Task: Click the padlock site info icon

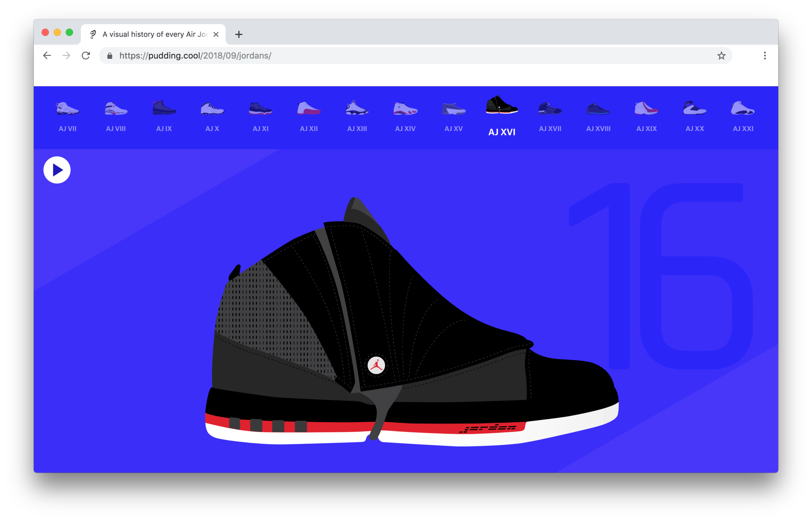Action: point(109,56)
